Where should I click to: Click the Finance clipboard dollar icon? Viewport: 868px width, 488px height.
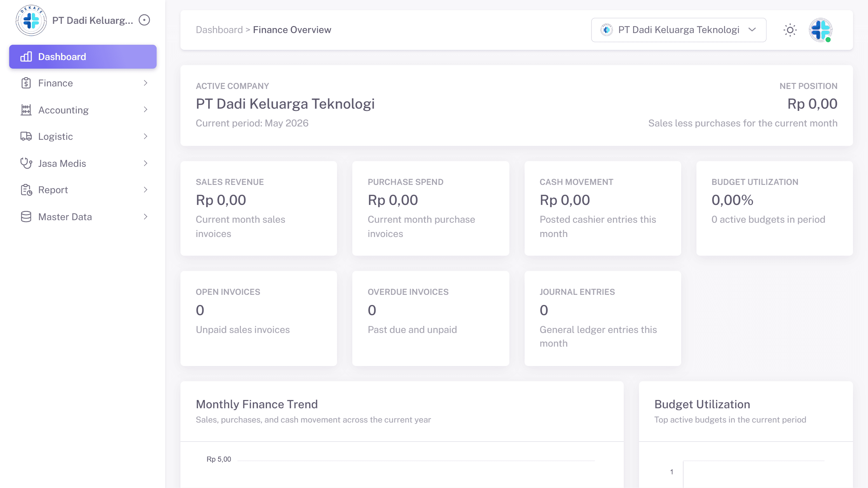tap(26, 83)
